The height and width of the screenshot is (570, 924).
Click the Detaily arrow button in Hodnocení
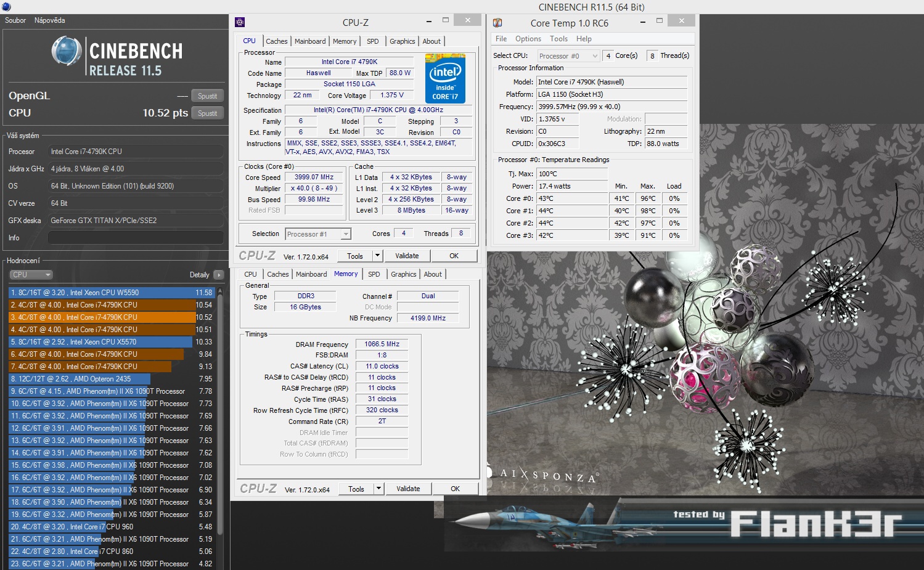point(219,275)
